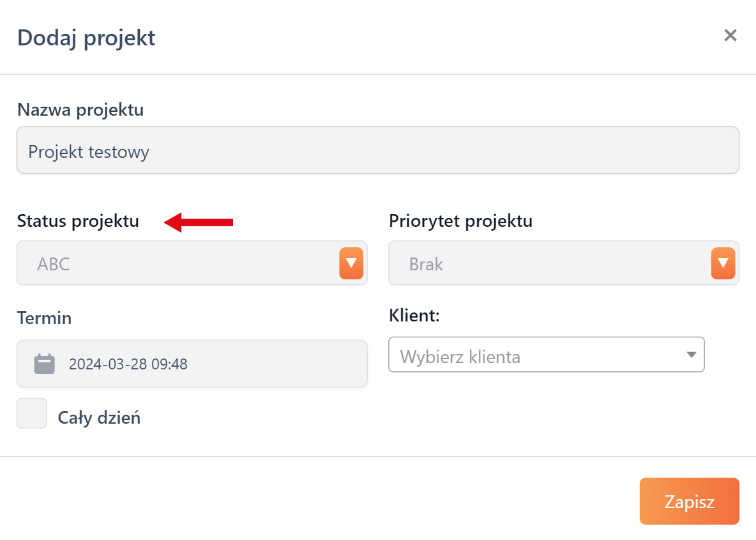Click the red arrow pointing to Status projektu
Screen dimensions: 756x540
click(199, 222)
